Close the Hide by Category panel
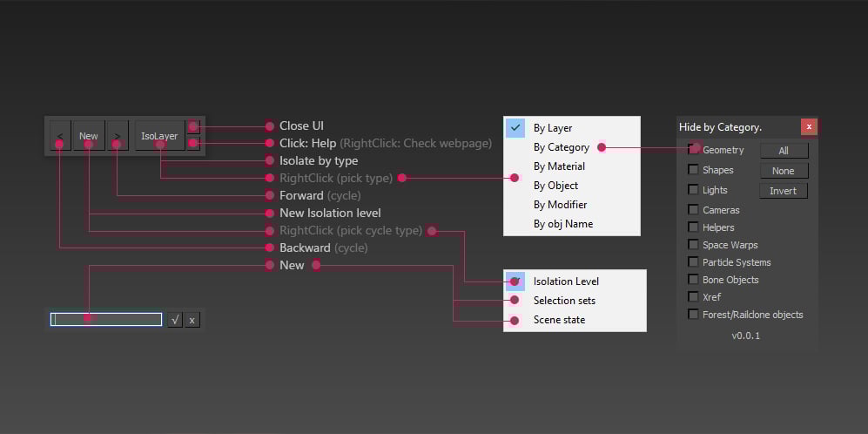The height and width of the screenshot is (434, 868). point(809,127)
